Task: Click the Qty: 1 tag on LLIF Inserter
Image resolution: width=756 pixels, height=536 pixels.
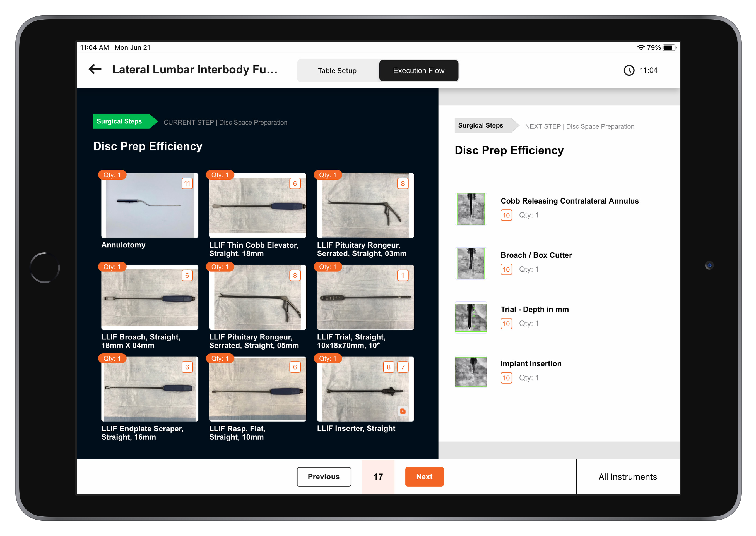Action: point(328,358)
